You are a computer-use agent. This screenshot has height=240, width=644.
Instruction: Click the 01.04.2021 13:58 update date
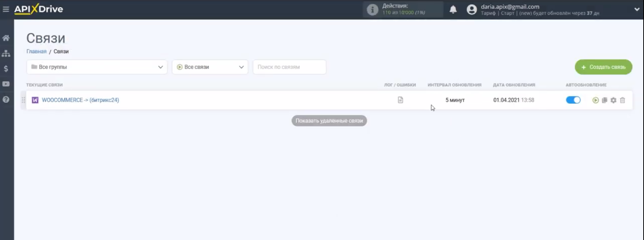513,100
